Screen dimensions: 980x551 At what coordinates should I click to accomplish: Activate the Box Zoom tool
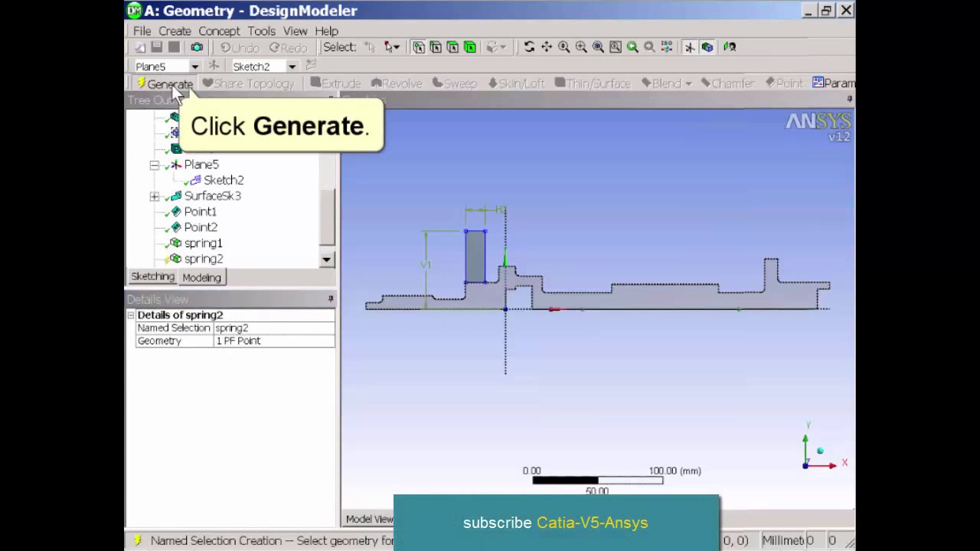(581, 47)
